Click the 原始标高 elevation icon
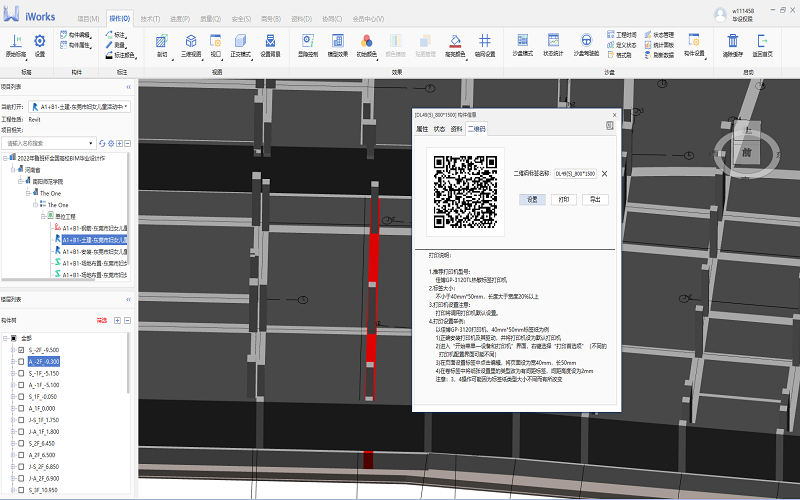The image size is (800, 500). pyautogui.click(x=16, y=41)
